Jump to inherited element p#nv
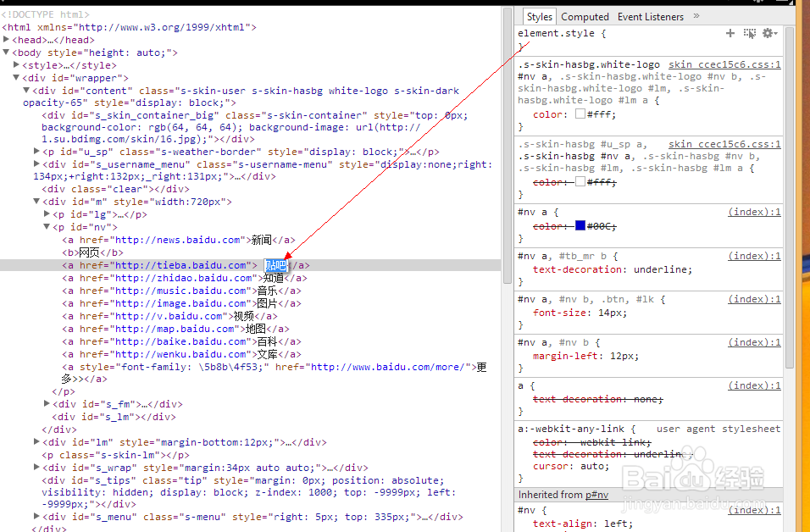The height and width of the screenshot is (532, 810). pyautogui.click(x=596, y=495)
